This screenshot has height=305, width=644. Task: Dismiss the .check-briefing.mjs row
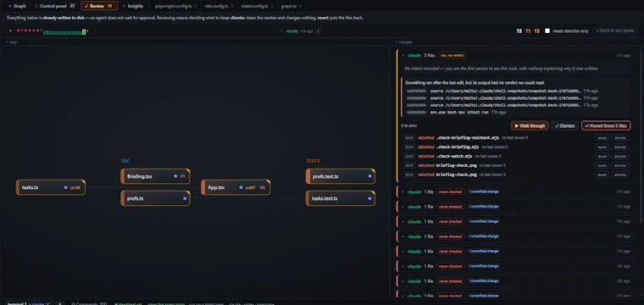(619, 147)
